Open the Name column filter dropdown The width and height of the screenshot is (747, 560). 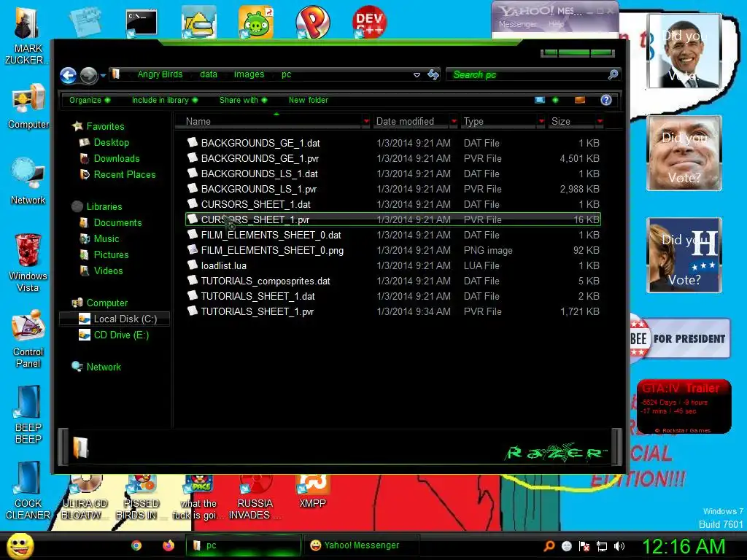366,122
